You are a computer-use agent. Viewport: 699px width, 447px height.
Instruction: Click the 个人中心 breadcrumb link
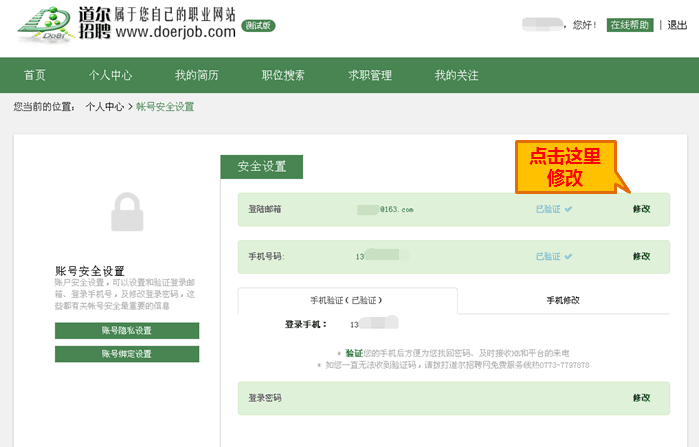point(104,105)
